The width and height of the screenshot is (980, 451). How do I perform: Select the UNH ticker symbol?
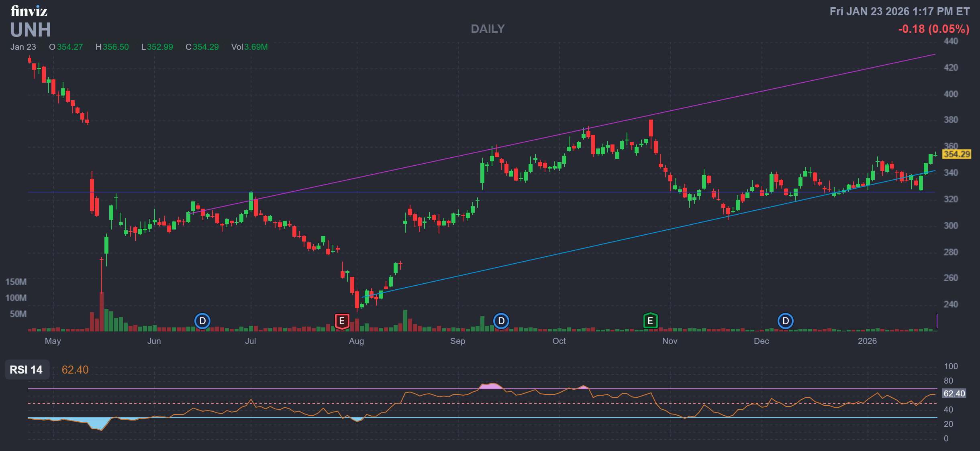click(31, 30)
